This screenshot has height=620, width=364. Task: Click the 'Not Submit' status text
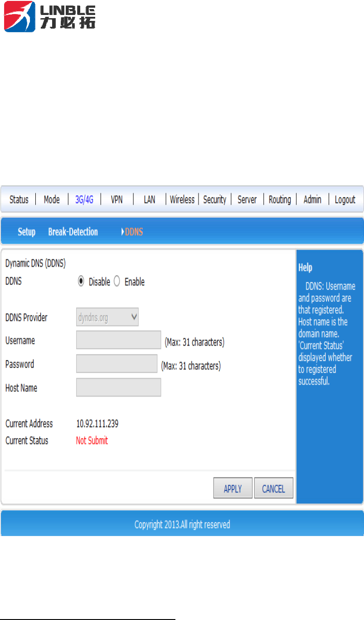tap(92, 440)
